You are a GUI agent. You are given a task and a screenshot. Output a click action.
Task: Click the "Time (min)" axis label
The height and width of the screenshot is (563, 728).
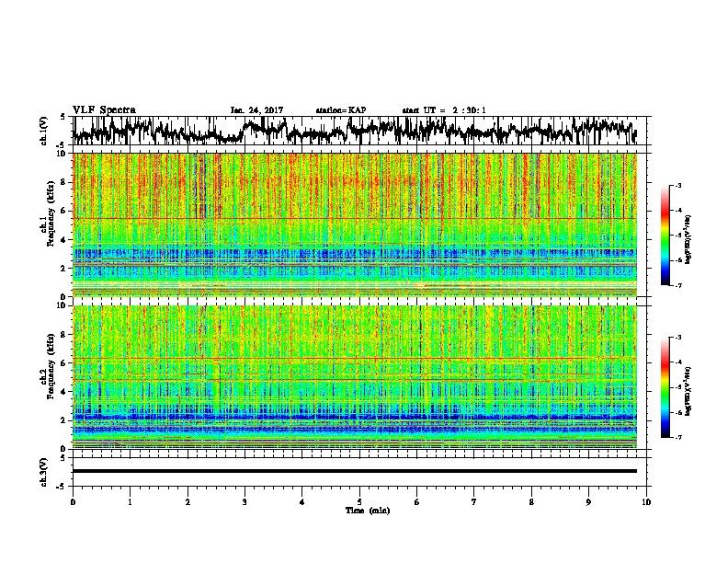pos(368,511)
